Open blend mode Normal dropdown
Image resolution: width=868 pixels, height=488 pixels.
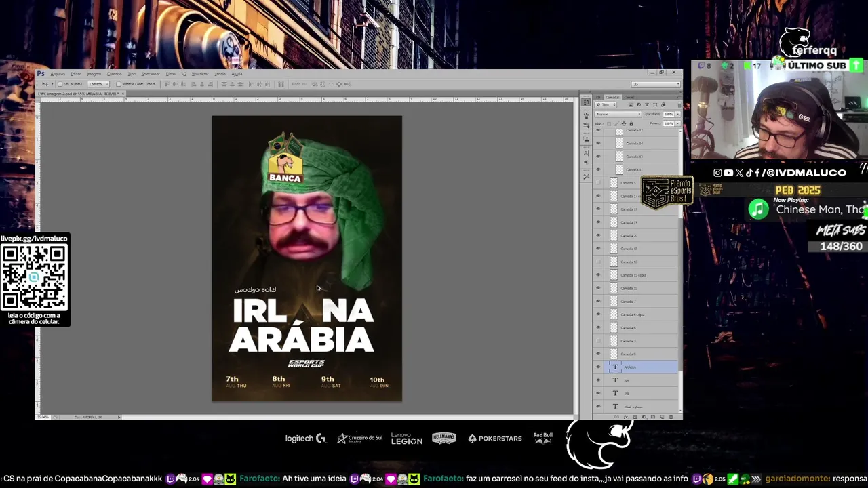click(618, 114)
